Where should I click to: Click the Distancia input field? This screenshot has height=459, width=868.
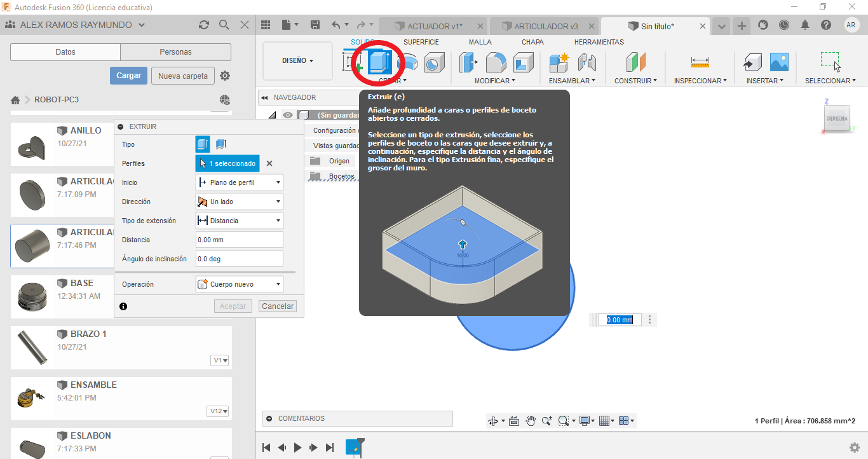[x=239, y=240]
